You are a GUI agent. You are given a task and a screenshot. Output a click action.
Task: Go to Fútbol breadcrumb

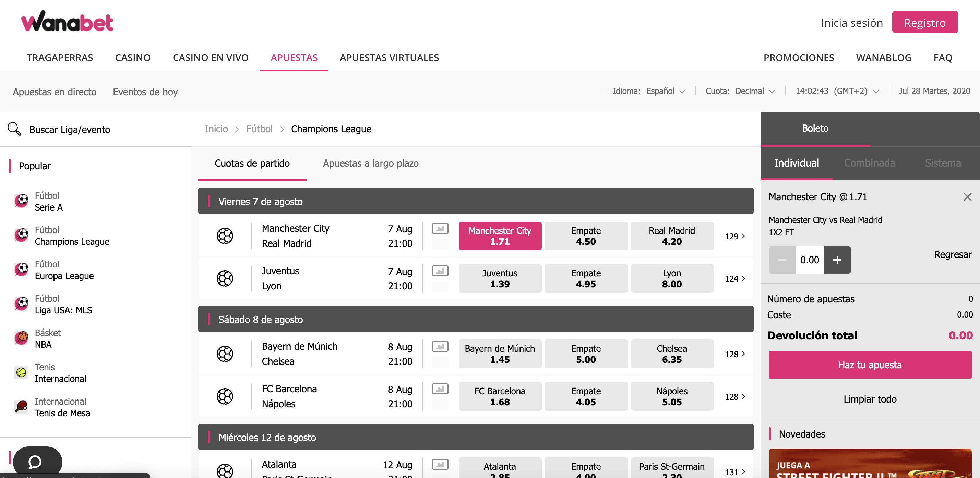click(259, 129)
